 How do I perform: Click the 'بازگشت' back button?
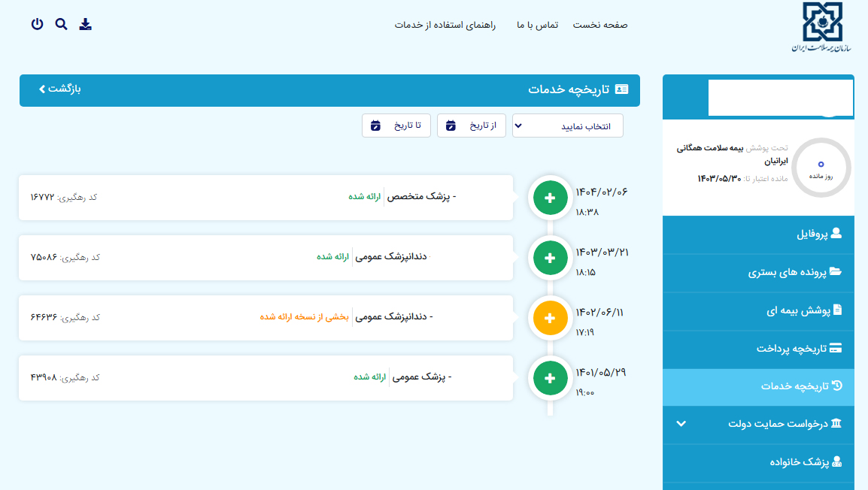click(59, 89)
